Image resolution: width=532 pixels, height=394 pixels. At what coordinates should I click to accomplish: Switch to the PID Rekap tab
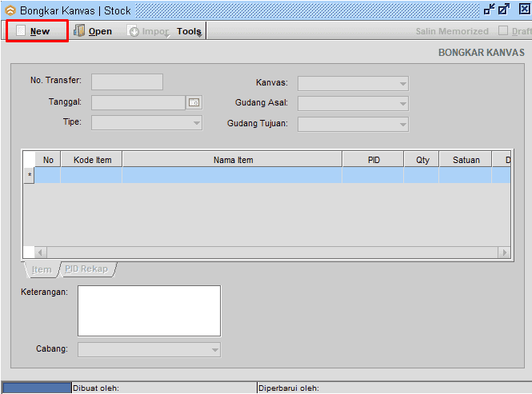point(86,269)
